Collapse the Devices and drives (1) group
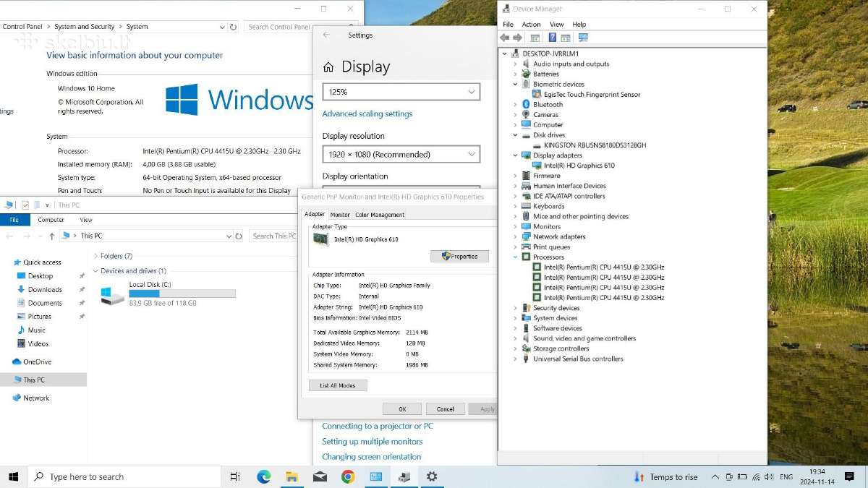This screenshot has width=868, height=488. [x=95, y=271]
